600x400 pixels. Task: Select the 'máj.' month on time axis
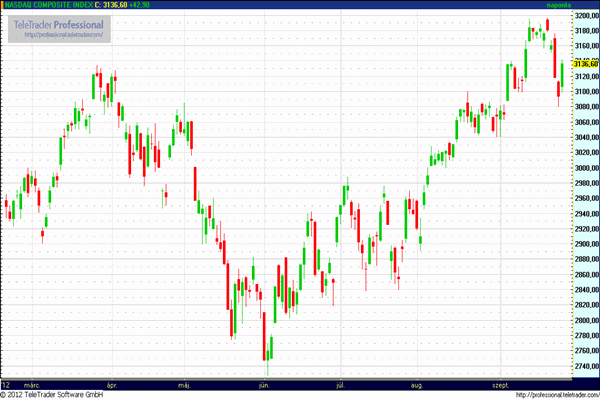click(x=184, y=384)
